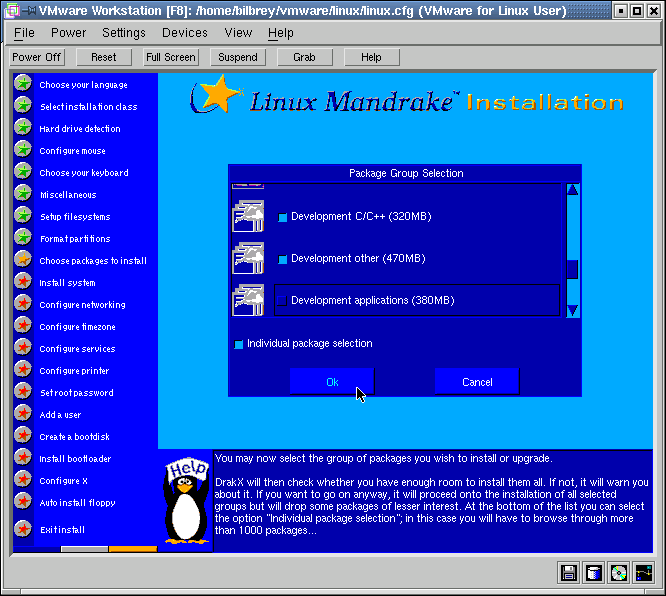Click the CD-ROM status icon
The width and height of the screenshot is (666, 596).
click(x=619, y=573)
